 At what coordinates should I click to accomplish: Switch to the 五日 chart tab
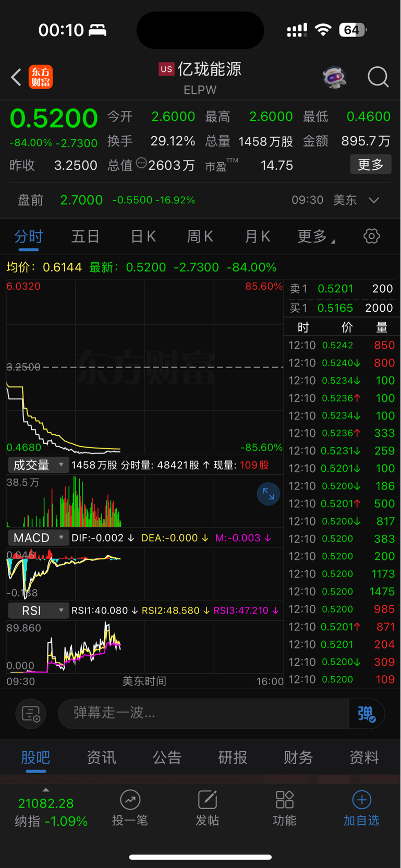86,237
